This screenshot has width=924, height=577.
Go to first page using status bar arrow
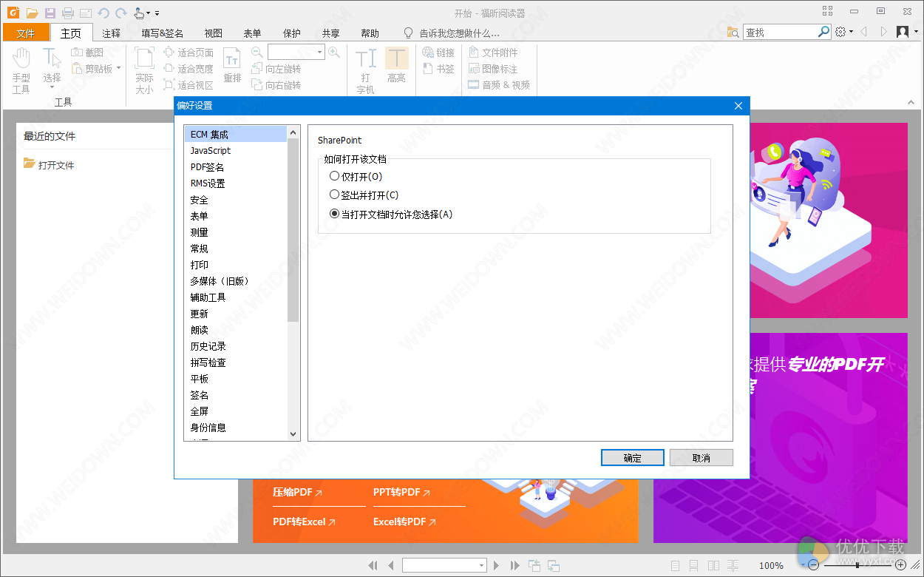point(374,565)
